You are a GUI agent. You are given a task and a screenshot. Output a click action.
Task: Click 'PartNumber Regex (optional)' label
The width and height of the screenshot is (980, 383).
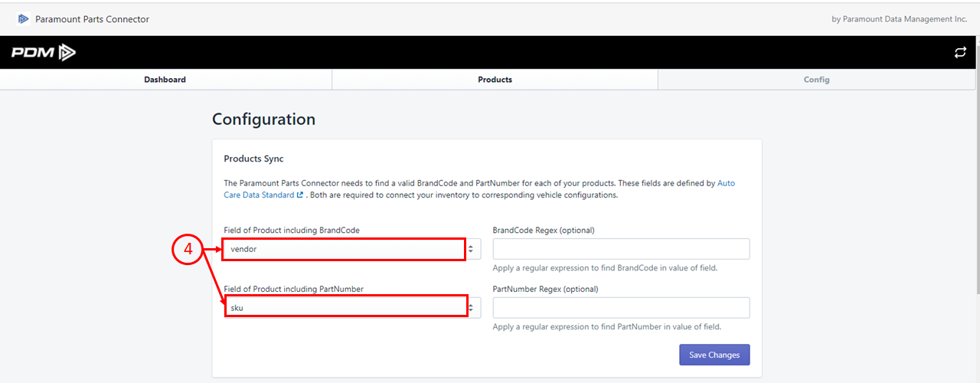545,289
